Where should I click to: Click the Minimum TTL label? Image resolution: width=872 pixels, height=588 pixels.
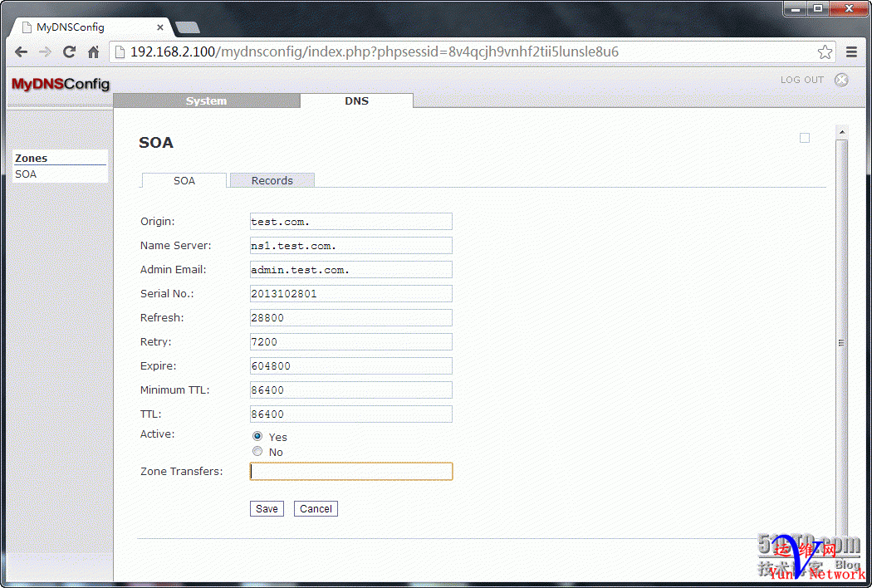coord(174,390)
